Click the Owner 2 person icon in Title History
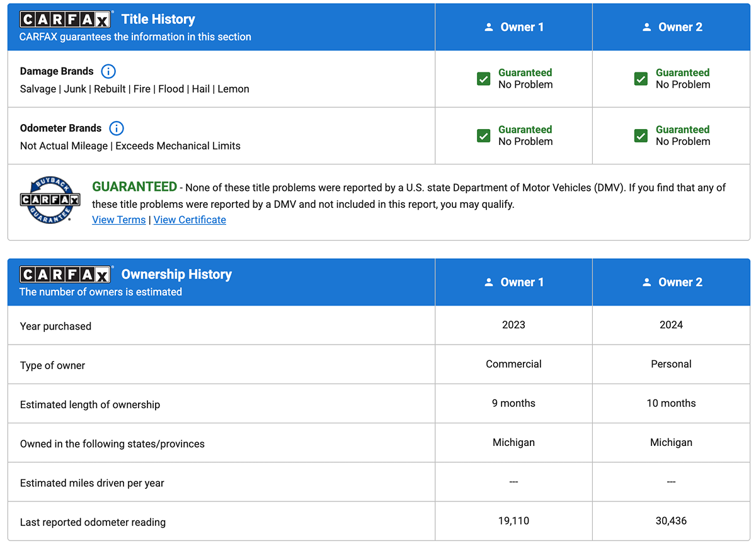Viewport: 756px width, 548px height. [x=646, y=27]
